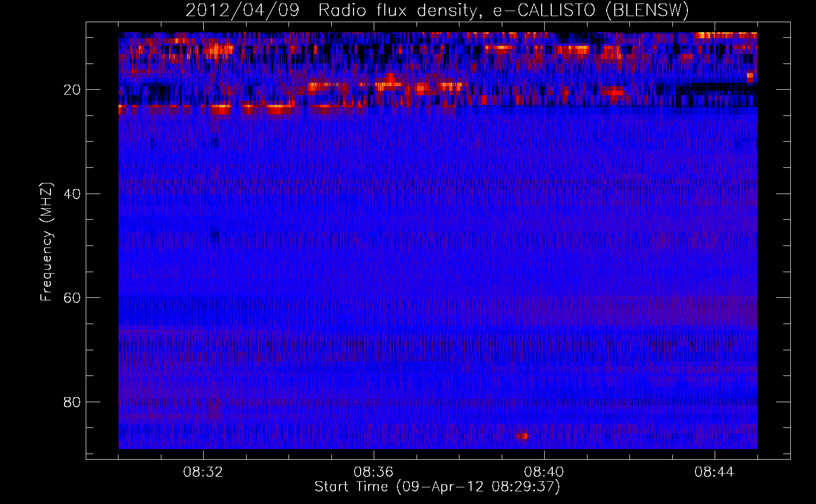The height and width of the screenshot is (504, 816).
Task: Click the plot title "2012/04/09 Radio flux density, e-CALLISTO (BLENSW)"
Action: pyautogui.click(x=437, y=10)
